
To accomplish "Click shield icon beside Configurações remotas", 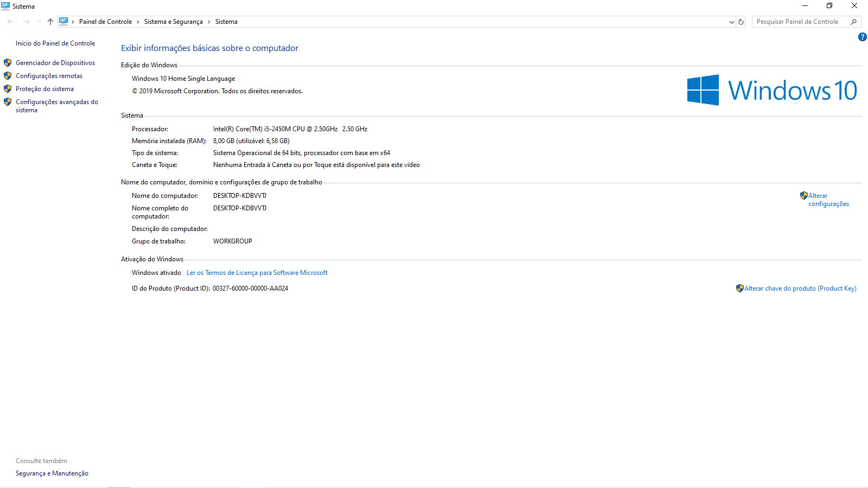I will (x=8, y=76).
